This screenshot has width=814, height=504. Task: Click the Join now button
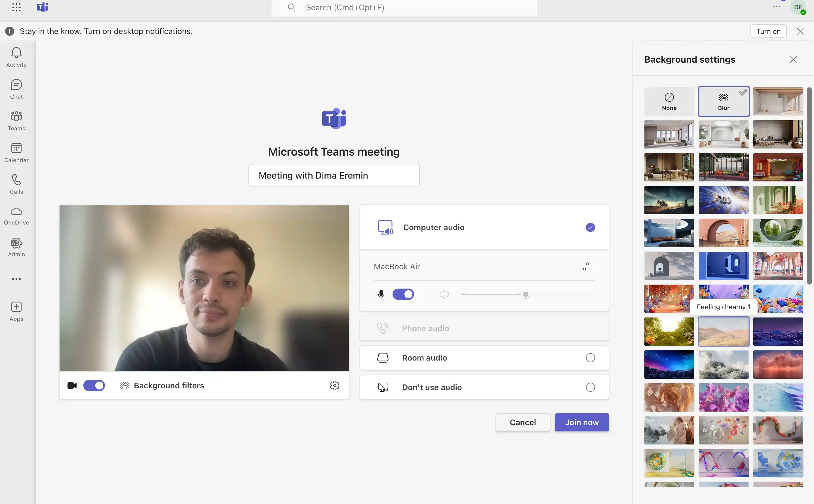pyautogui.click(x=581, y=422)
